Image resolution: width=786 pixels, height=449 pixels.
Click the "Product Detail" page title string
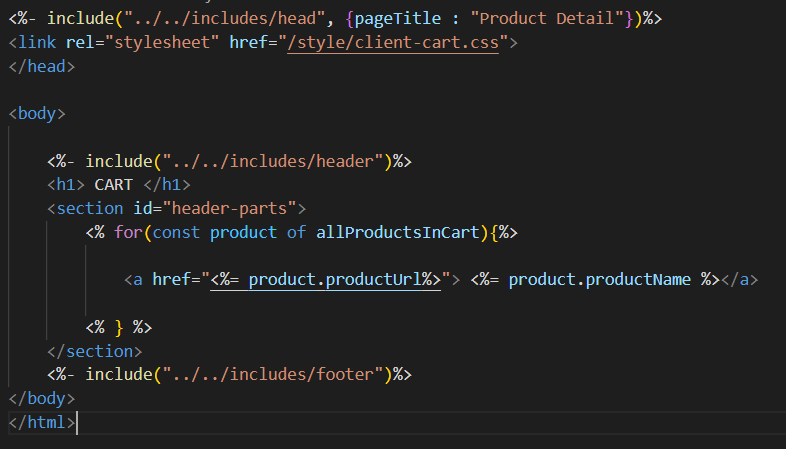tap(547, 19)
